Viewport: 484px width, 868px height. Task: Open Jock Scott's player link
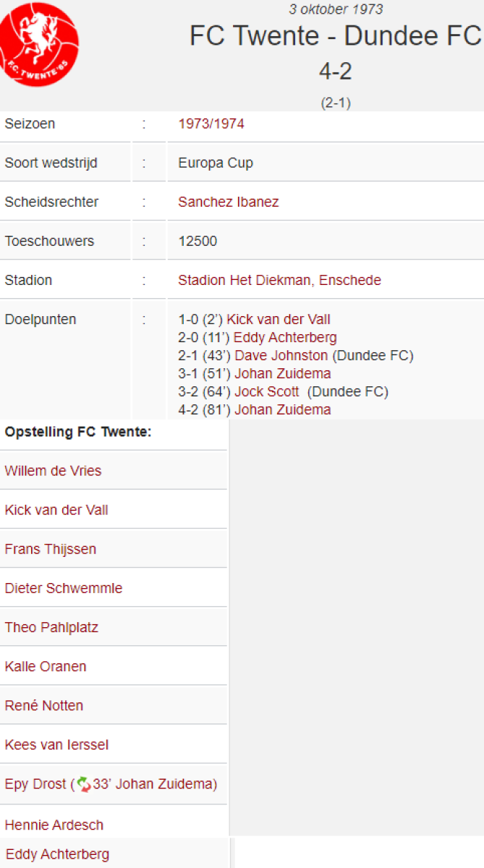267,391
